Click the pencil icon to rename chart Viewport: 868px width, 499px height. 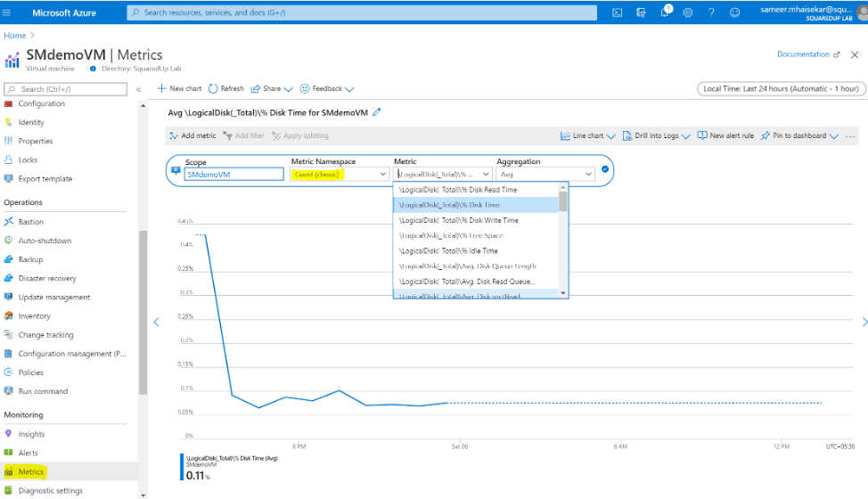pos(377,112)
